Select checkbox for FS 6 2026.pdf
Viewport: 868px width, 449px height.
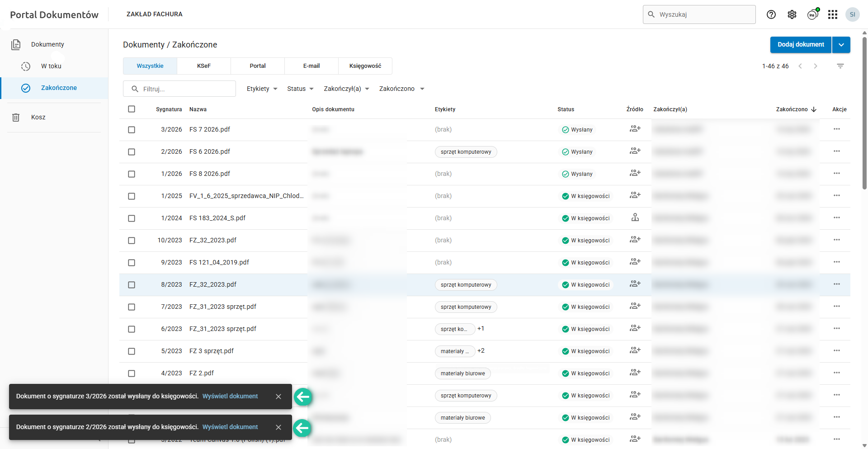tap(132, 152)
